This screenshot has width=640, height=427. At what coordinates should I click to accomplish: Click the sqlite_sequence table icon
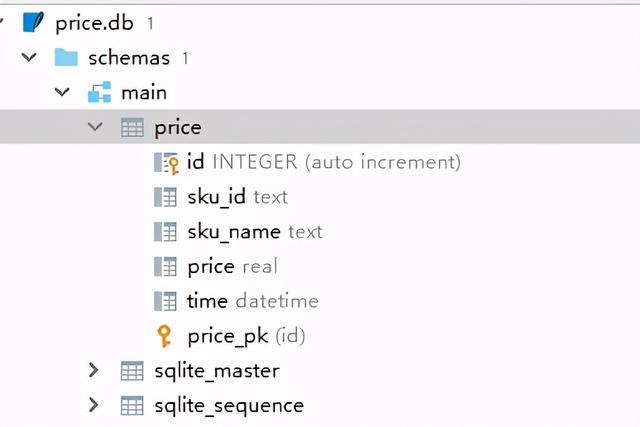[x=132, y=405]
